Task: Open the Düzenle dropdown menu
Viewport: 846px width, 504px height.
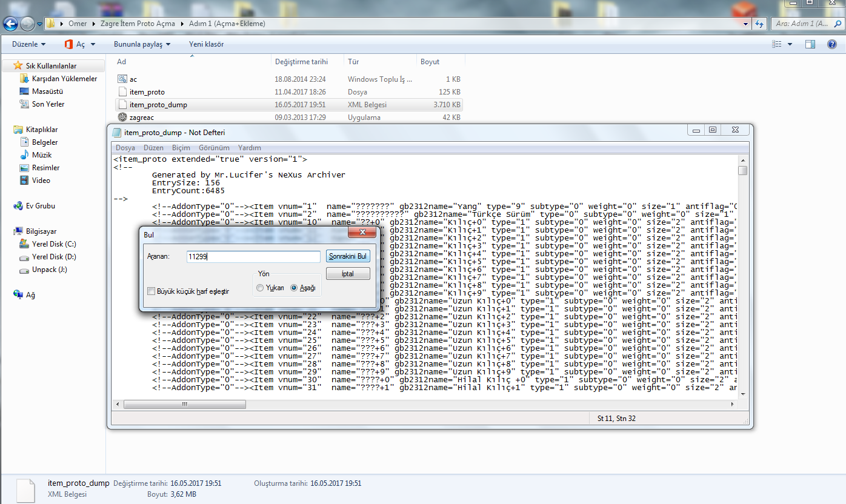Action: pyautogui.click(x=29, y=44)
